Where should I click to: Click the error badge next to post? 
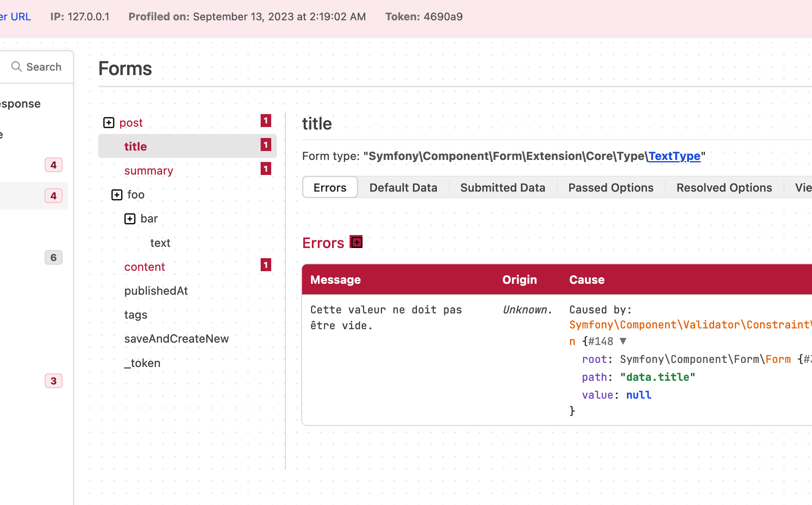(x=266, y=121)
